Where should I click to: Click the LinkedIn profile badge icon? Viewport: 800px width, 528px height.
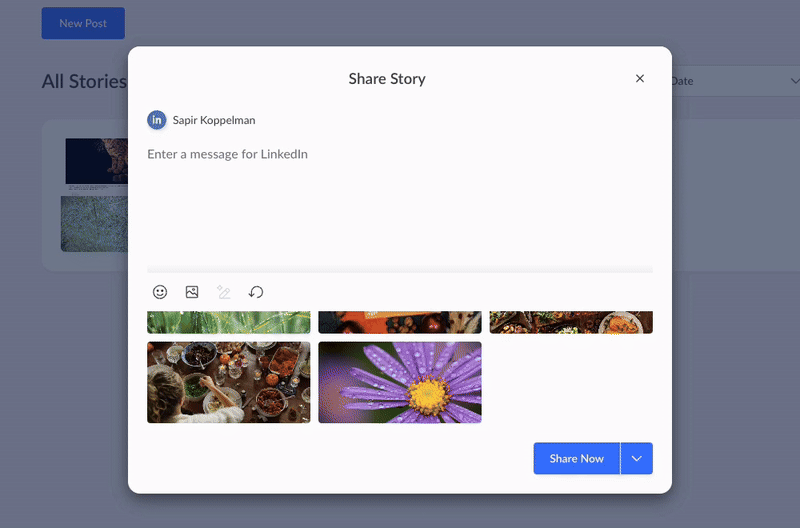pyautogui.click(x=157, y=120)
